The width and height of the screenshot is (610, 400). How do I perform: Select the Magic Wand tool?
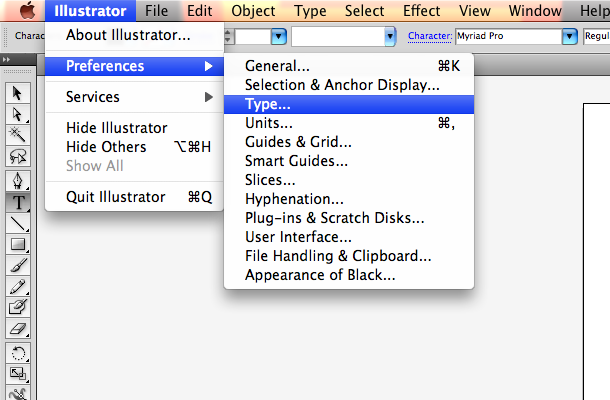[18, 135]
